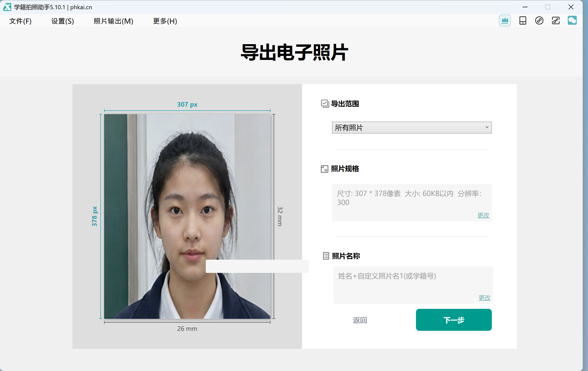Click the tablet device icon in toolbar
This screenshot has height=371, width=588.
(523, 21)
